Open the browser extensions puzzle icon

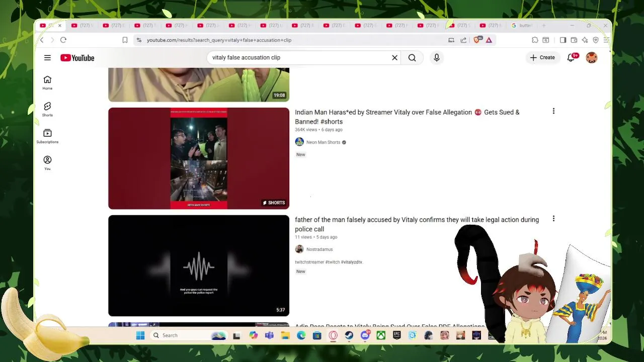click(x=535, y=40)
